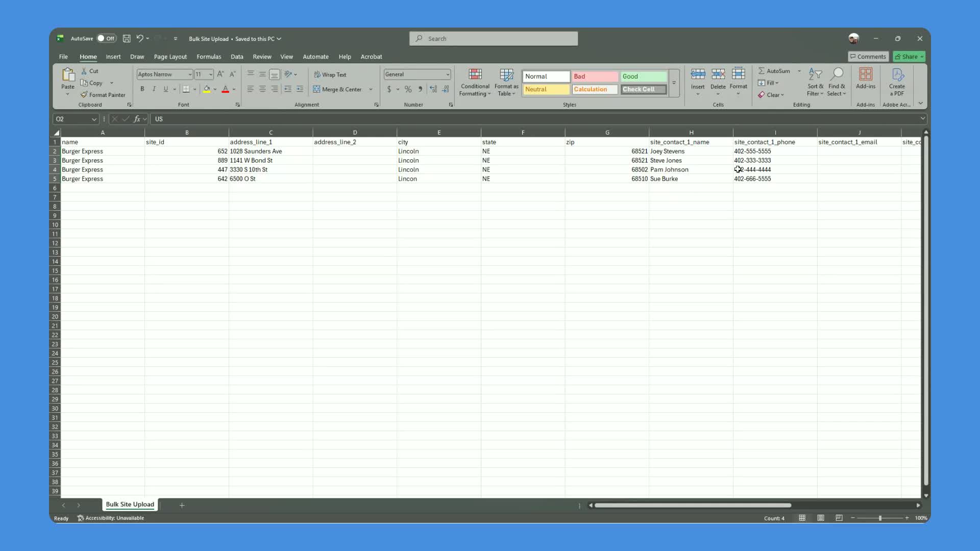Select the Bulk Site Upload sheet tab
The height and width of the screenshot is (551, 980).
click(130, 505)
